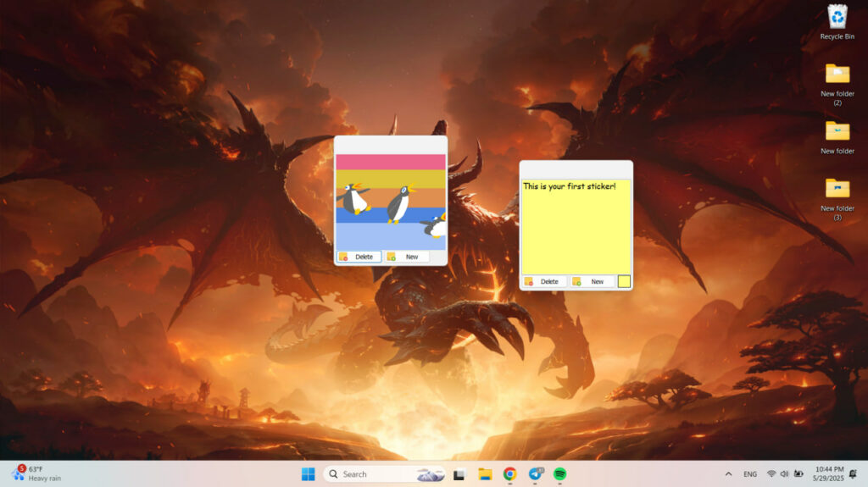This screenshot has width=868, height=487.
Task: Open File Explorer from the taskbar
Action: pyautogui.click(x=485, y=474)
